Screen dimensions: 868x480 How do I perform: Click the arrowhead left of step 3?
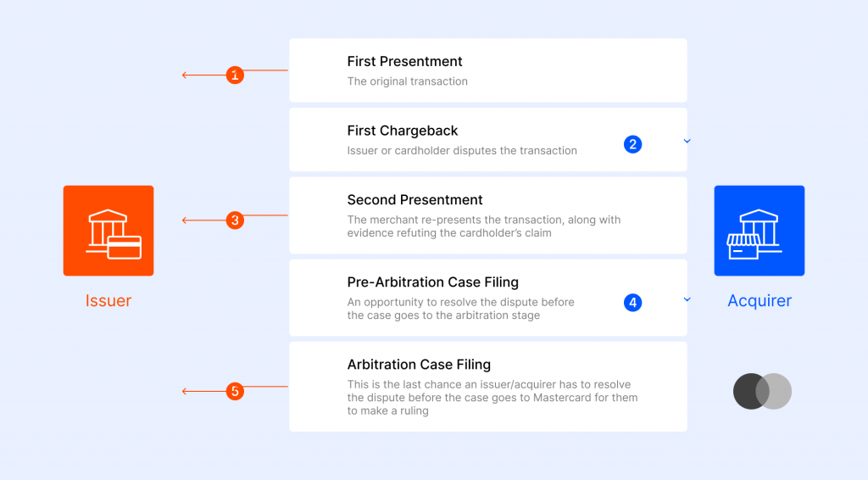(186, 220)
